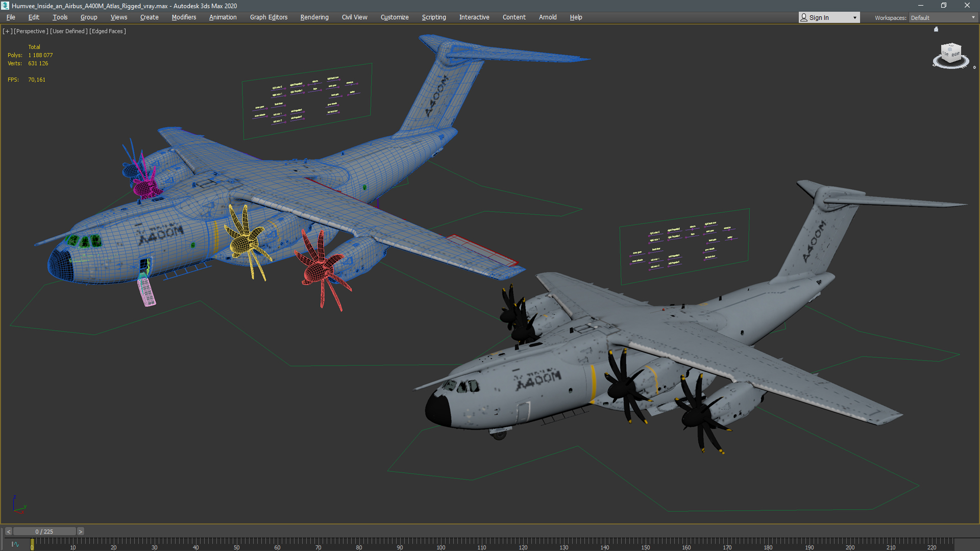Click the Sign In button text

tap(819, 18)
